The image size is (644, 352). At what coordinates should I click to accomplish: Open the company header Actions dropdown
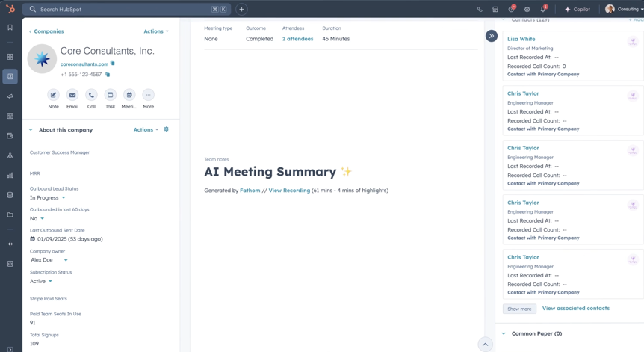click(x=156, y=31)
